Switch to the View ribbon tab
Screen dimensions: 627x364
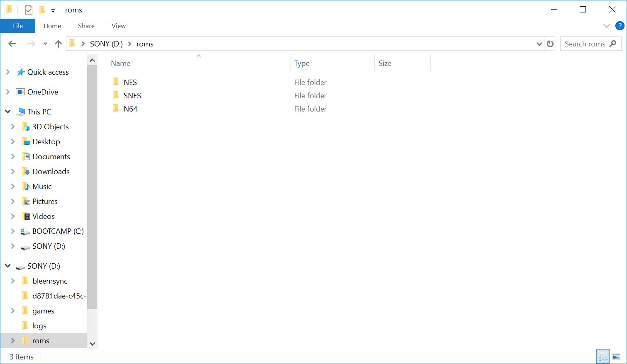(x=118, y=26)
